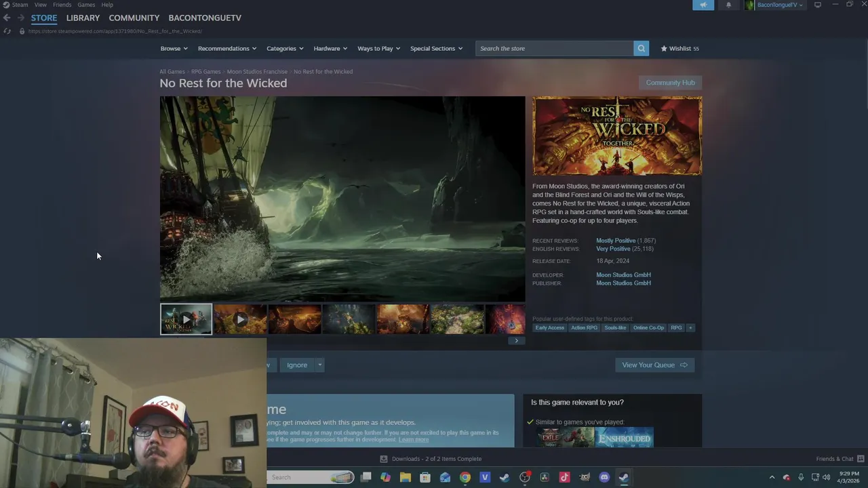Open DaVinci Resolve from taskbar
The image size is (868, 488).
tap(544, 477)
